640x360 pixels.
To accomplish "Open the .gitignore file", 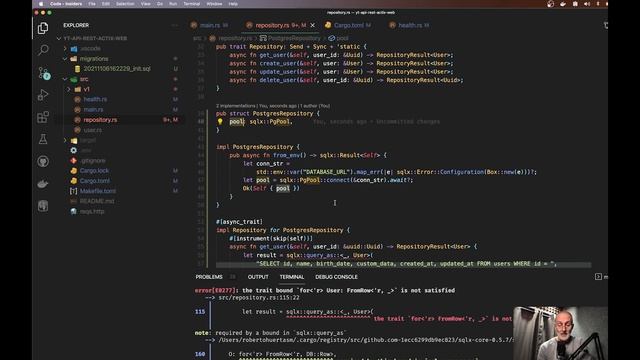I will click(x=93, y=161).
